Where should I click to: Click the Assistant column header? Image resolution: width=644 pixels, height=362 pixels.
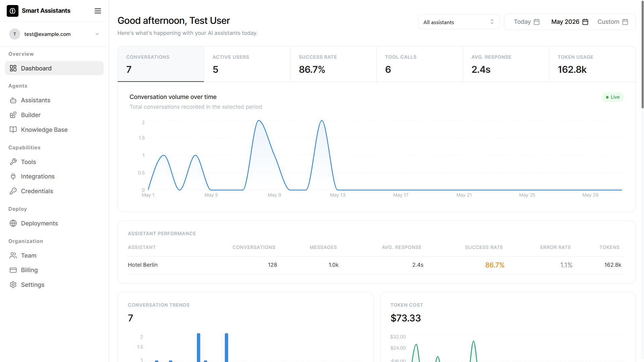click(142, 247)
